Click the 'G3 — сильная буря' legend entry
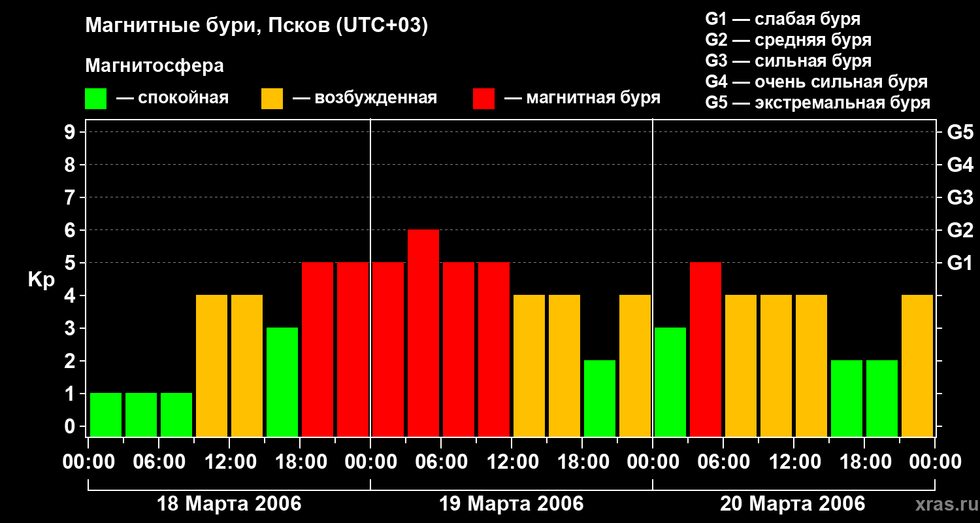The image size is (980, 523). coord(788,61)
